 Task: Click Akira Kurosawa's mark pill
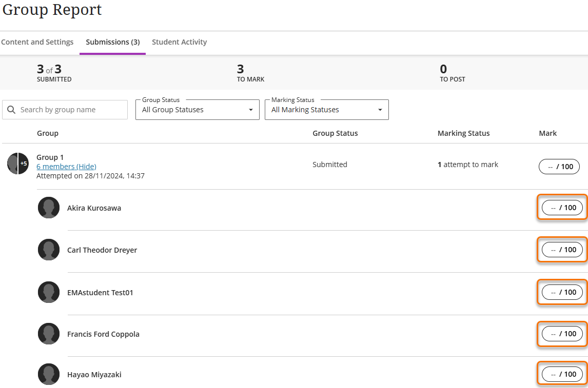point(562,208)
